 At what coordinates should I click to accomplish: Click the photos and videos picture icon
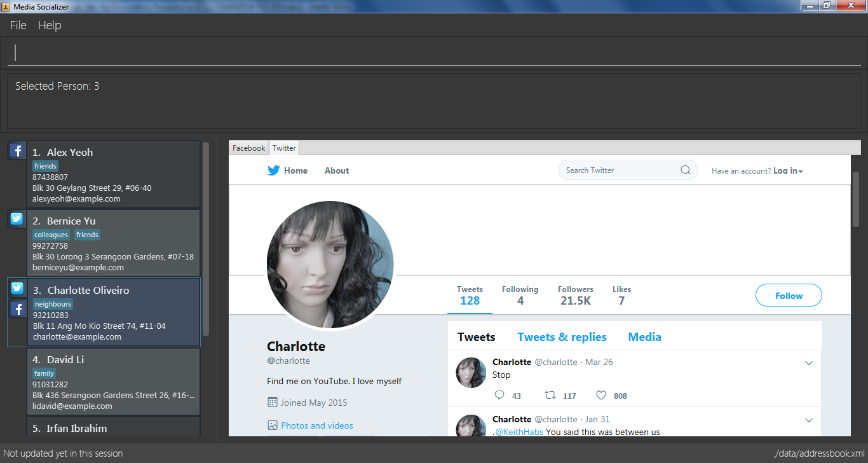pyautogui.click(x=273, y=425)
